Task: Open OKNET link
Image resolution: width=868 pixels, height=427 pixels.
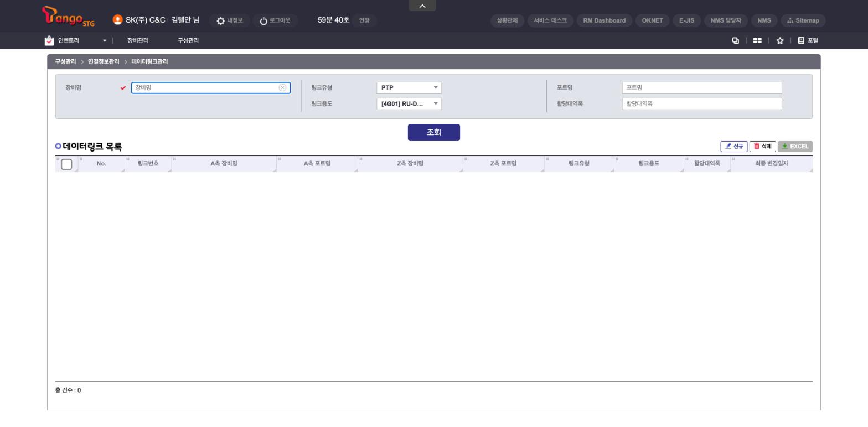Action: coord(652,20)
